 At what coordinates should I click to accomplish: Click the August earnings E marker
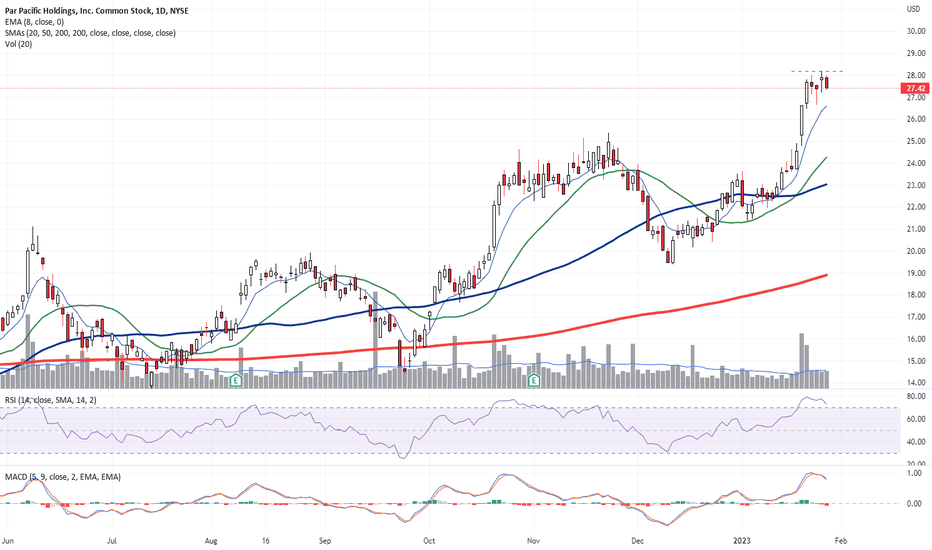point(237,381)
